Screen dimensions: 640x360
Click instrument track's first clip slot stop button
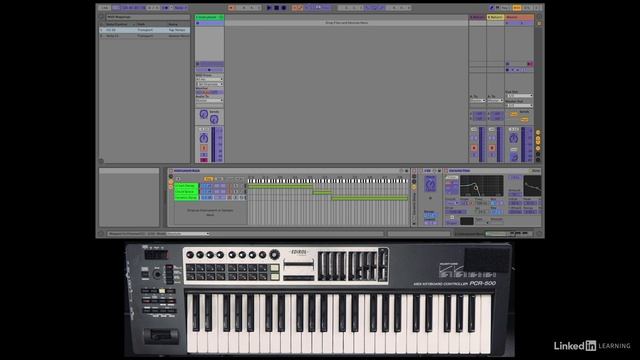coord(198,23)
